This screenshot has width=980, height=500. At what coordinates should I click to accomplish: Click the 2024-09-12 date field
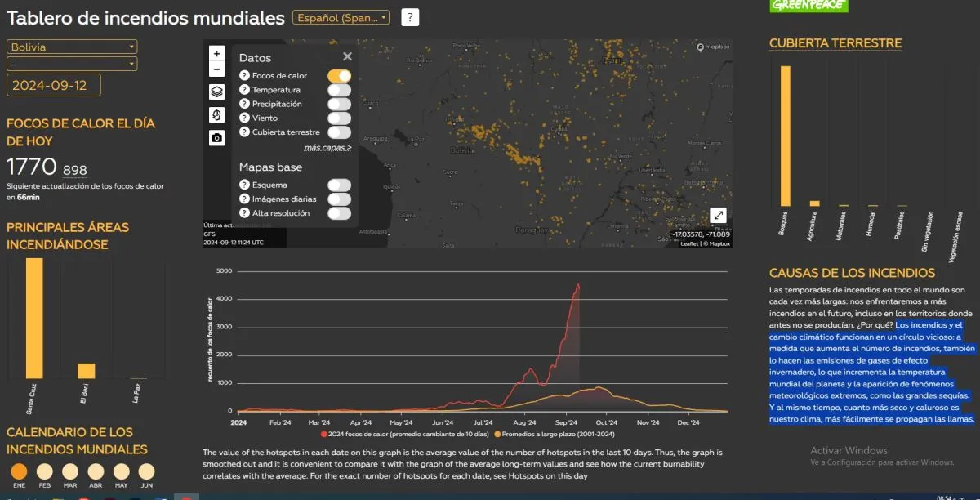click(54, 85)
